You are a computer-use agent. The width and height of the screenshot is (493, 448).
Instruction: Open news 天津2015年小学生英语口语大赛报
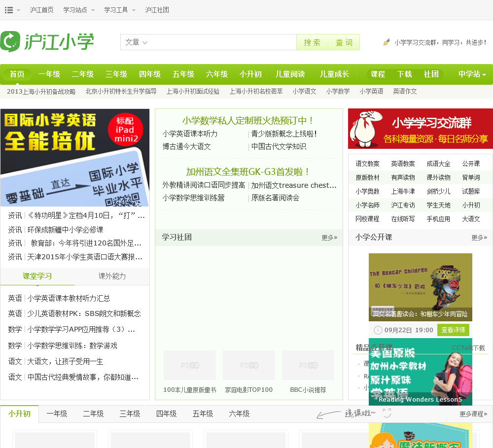pos(85,257)
